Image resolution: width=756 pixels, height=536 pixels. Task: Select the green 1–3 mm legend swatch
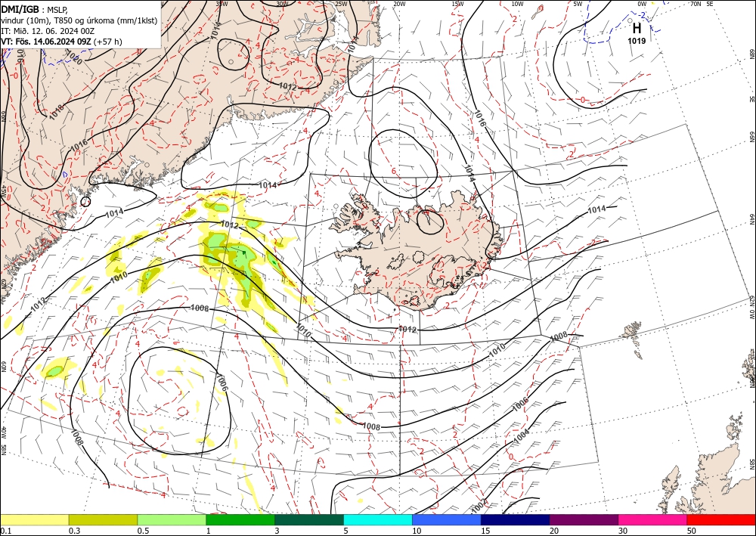coord(240,519)
